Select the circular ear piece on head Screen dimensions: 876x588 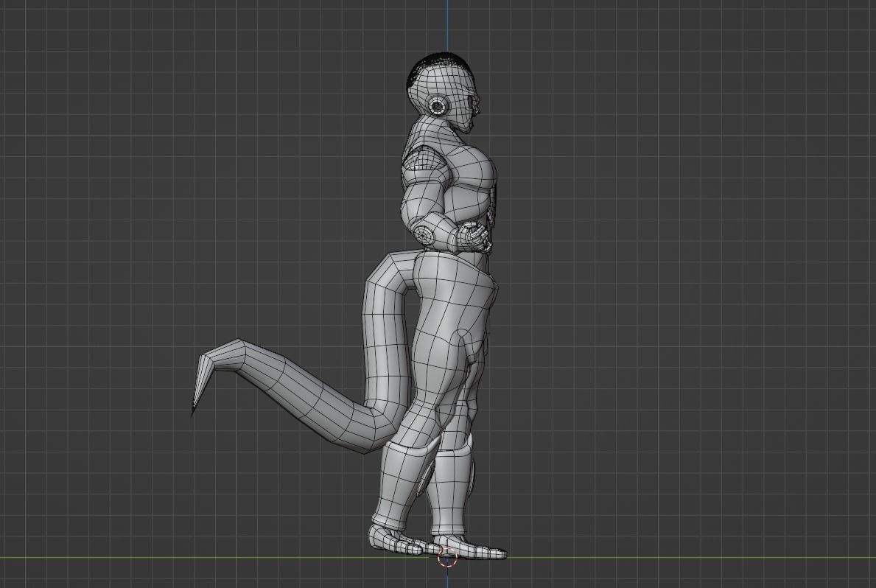point(438,105)
